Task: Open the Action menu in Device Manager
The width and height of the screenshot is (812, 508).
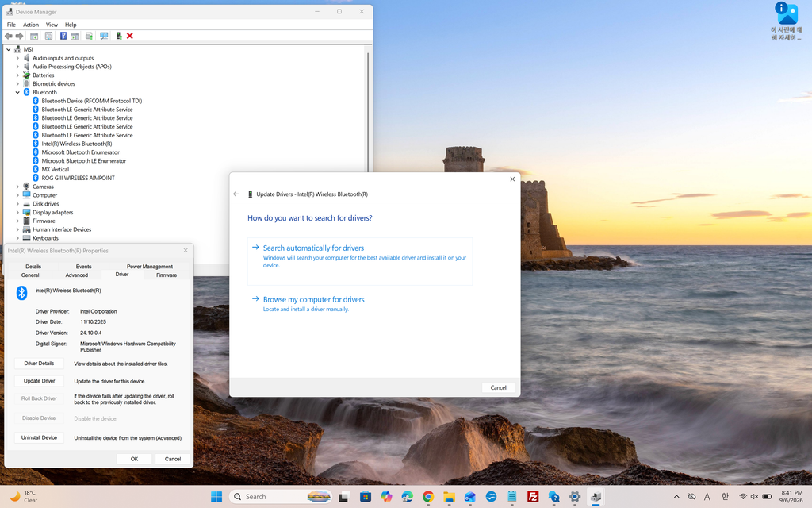Action: point(31,25)
